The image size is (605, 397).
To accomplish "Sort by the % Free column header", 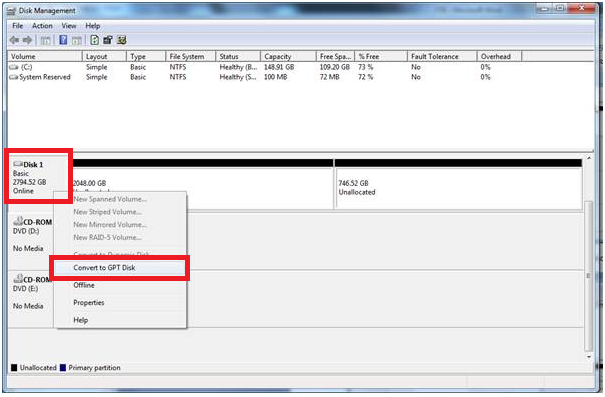I will 381,56.
